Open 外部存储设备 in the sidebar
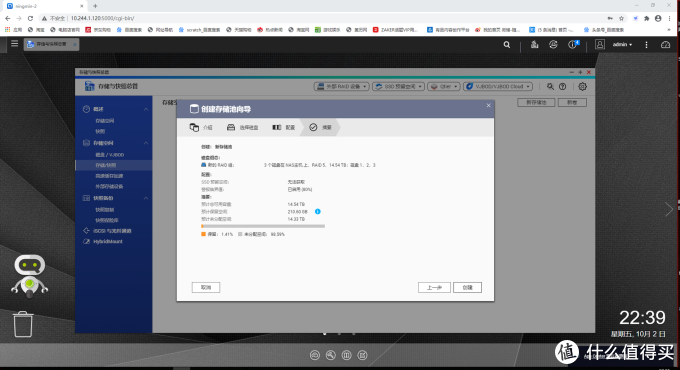This screenshot has height=370, width=680. tap(109, 187)
